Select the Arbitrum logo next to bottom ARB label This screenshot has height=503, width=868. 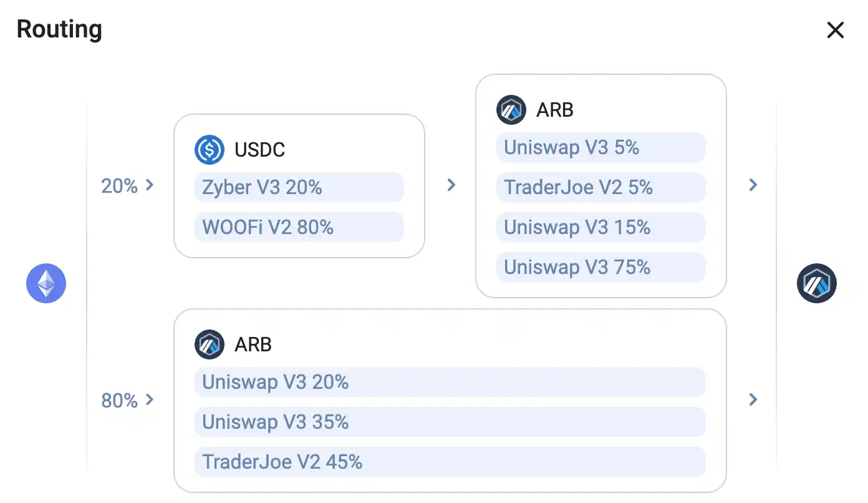(x=210, y=344)
